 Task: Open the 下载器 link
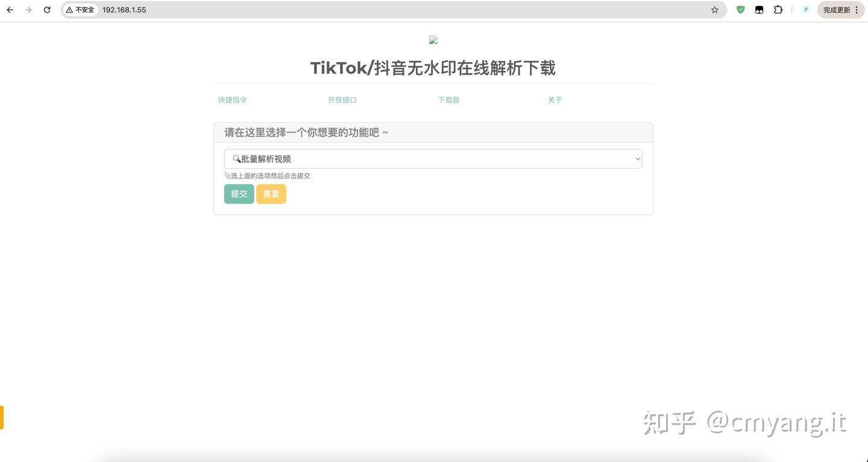(x=449, y=100)
